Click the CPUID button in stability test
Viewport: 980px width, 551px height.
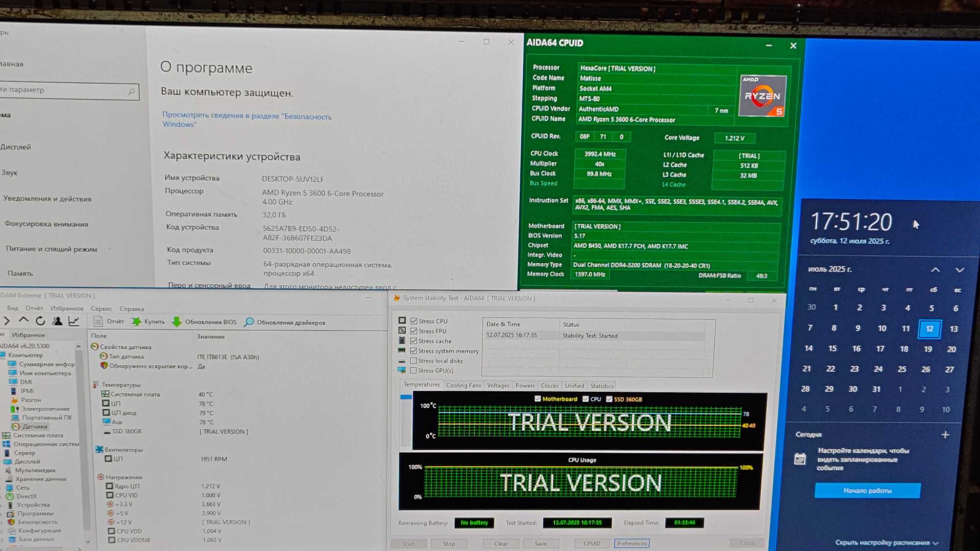[x=592, y=544]
